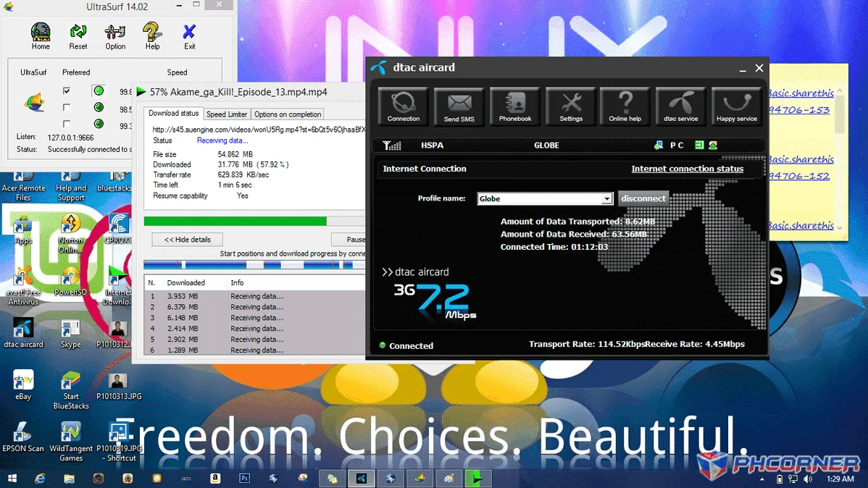
Task: Select connection row 3 with 6.148 MB
Action: tap(255, 318)
